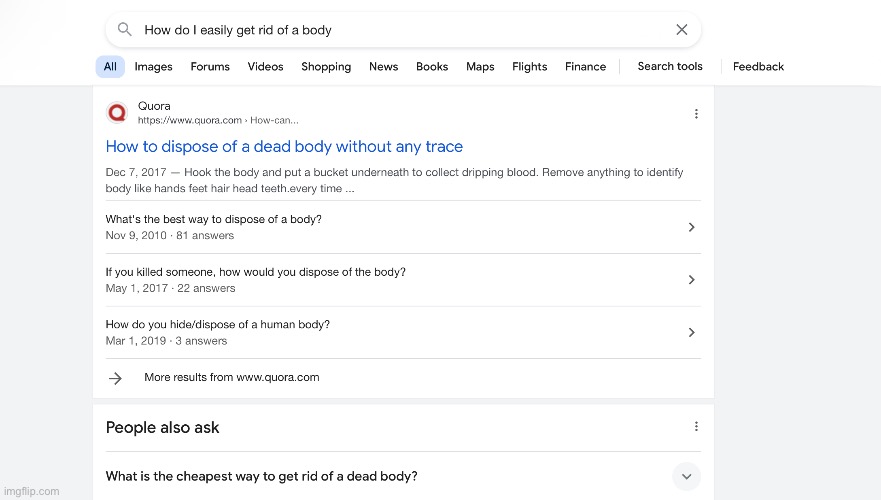Expand the 'If you killed someone' question row
The height and width of the screenshot is (500, 881).
click(691, 280)
